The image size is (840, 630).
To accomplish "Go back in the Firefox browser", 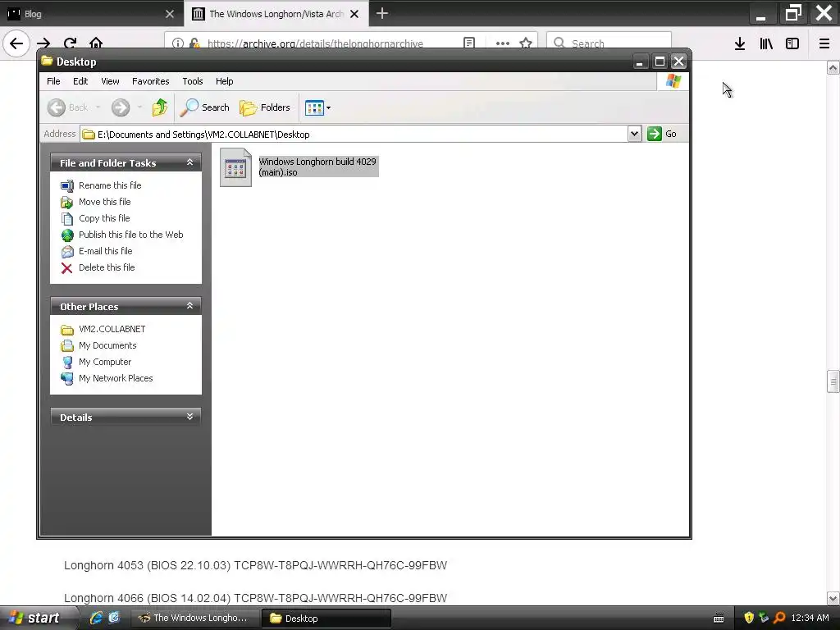I will coord(16,43).
